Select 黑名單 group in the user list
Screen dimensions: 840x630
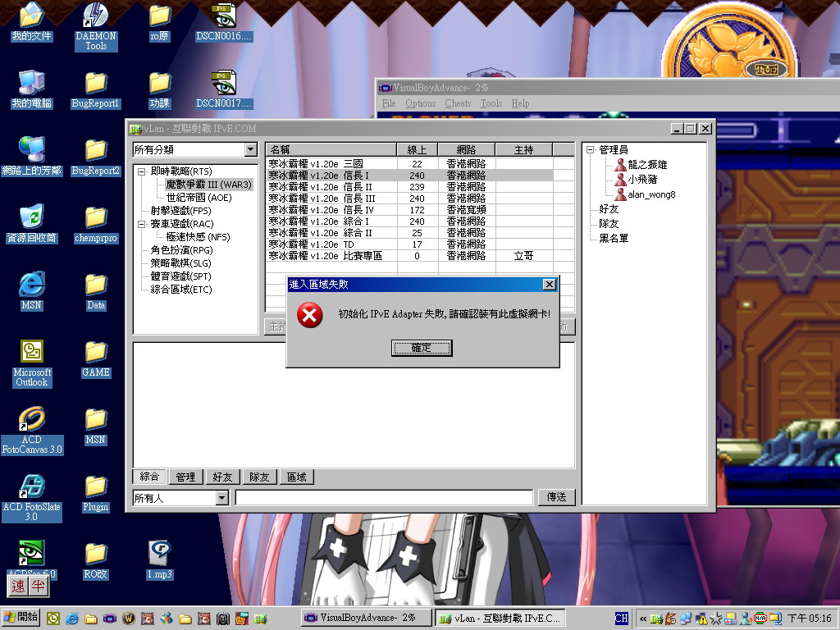coord(614,239)
